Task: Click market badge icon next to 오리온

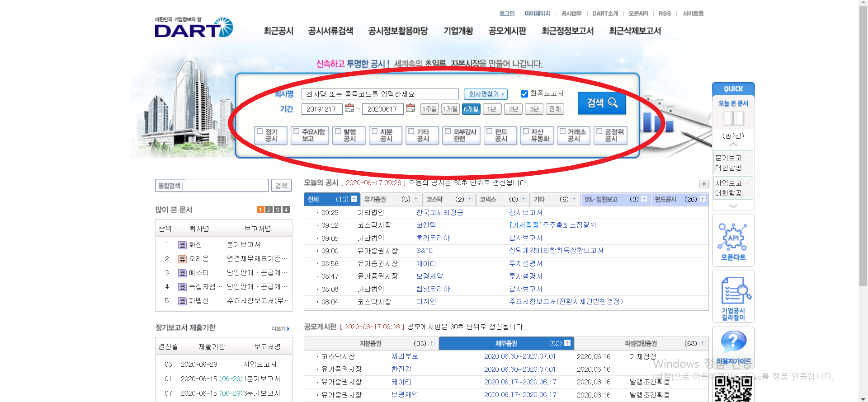Action: point(182,259)
